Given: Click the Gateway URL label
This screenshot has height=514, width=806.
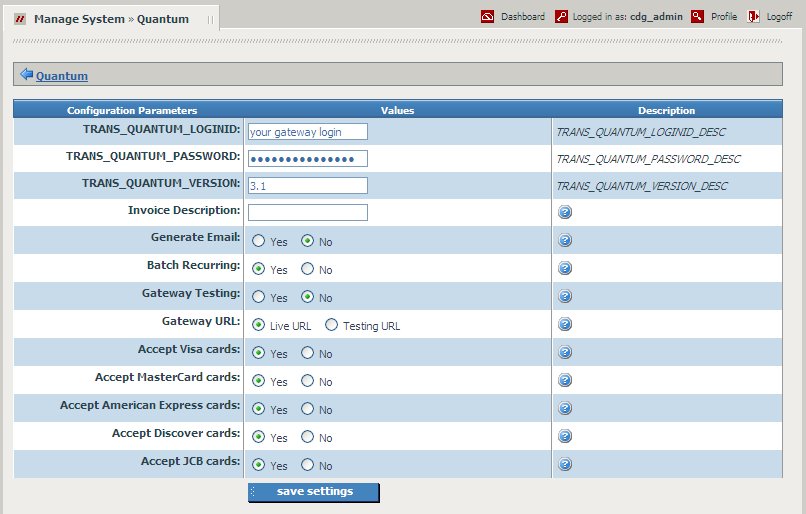Looking at the screenshot, I should tap(201, 321).
